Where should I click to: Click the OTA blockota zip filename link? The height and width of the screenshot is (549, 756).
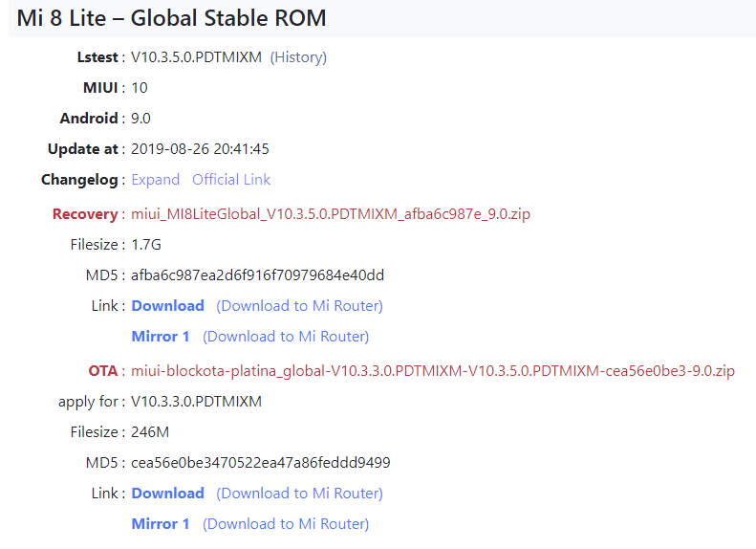[433, 371]
